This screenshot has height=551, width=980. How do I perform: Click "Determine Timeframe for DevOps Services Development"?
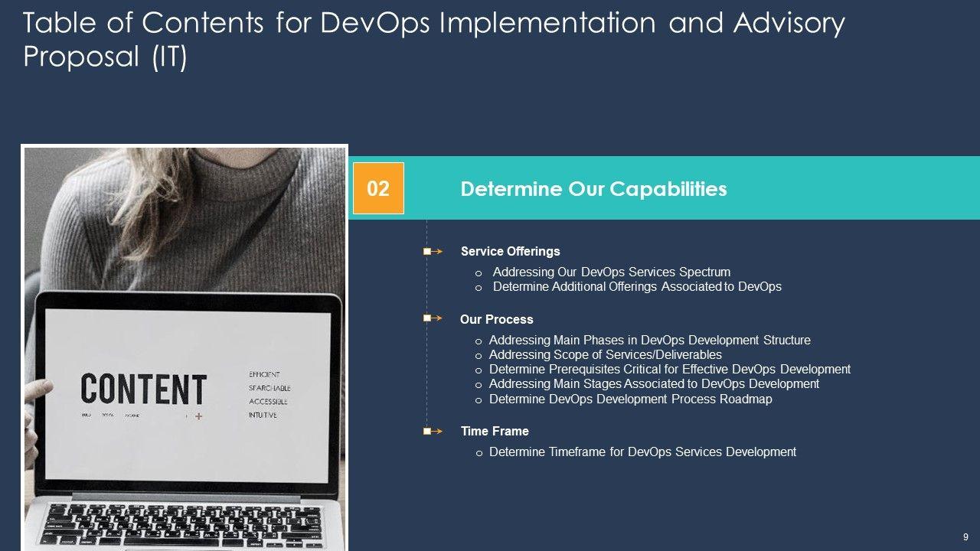(x=642, y=452)
